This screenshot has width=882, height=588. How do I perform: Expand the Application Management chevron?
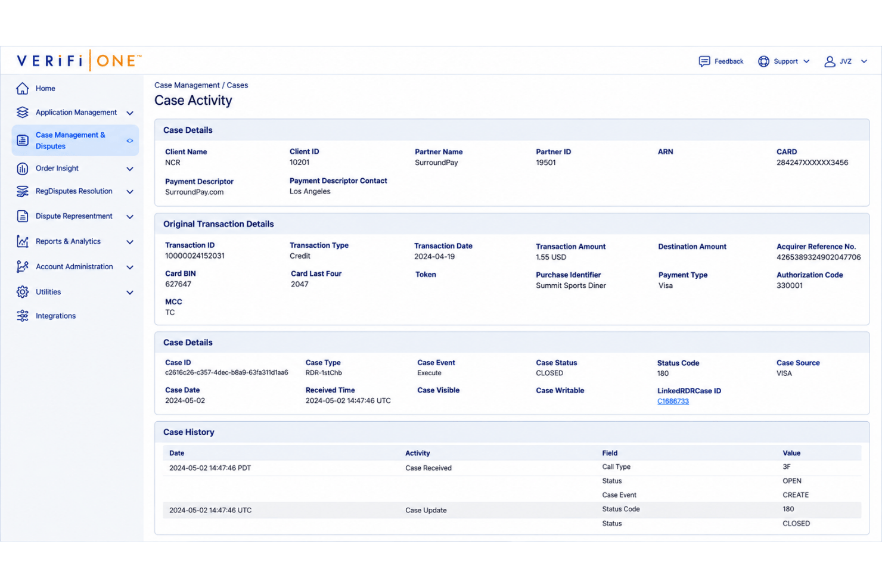[130, 113]
